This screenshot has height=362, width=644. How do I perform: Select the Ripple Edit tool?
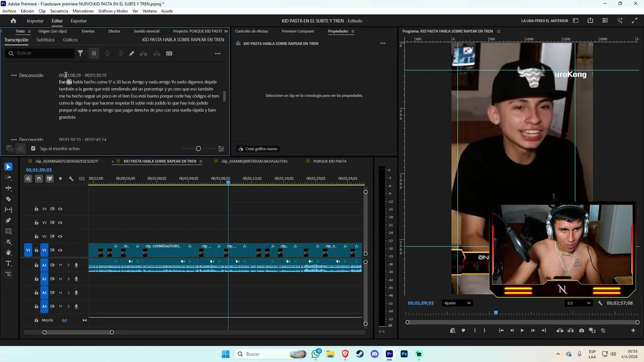click(x=9, y=188)
